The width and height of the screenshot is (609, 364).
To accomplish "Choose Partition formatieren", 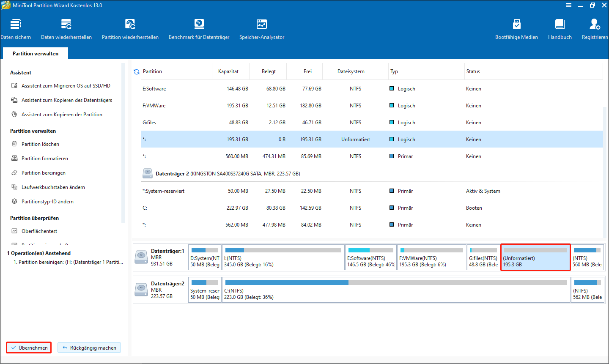I will (44, 158).
